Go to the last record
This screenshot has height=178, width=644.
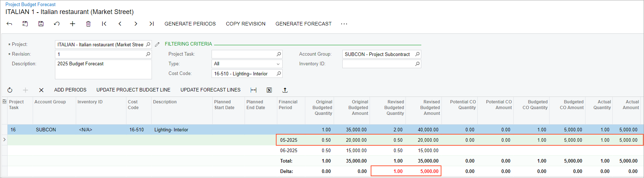coord(152,24)
